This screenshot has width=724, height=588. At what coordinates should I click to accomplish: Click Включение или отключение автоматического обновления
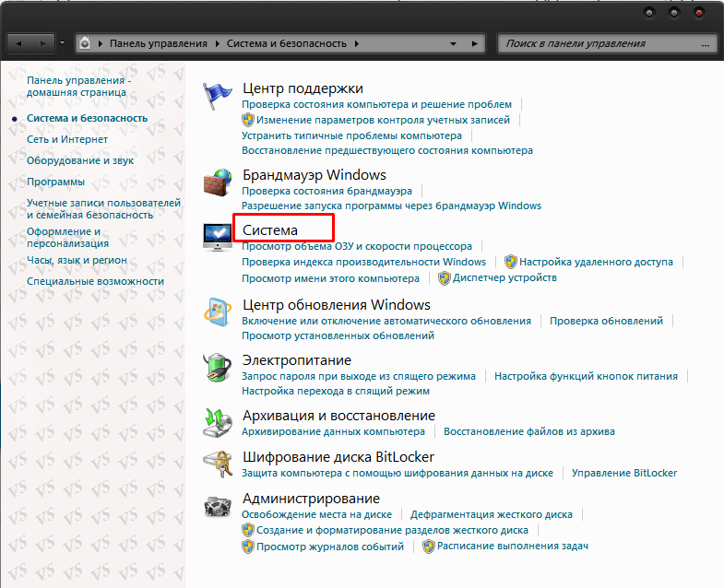(x=386, y=321)
